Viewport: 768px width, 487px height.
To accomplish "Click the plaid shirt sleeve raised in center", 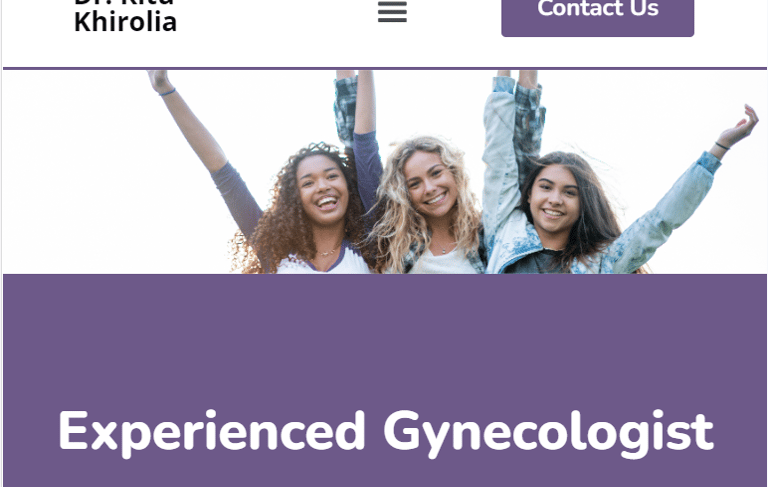I will (x=345, y=108).
